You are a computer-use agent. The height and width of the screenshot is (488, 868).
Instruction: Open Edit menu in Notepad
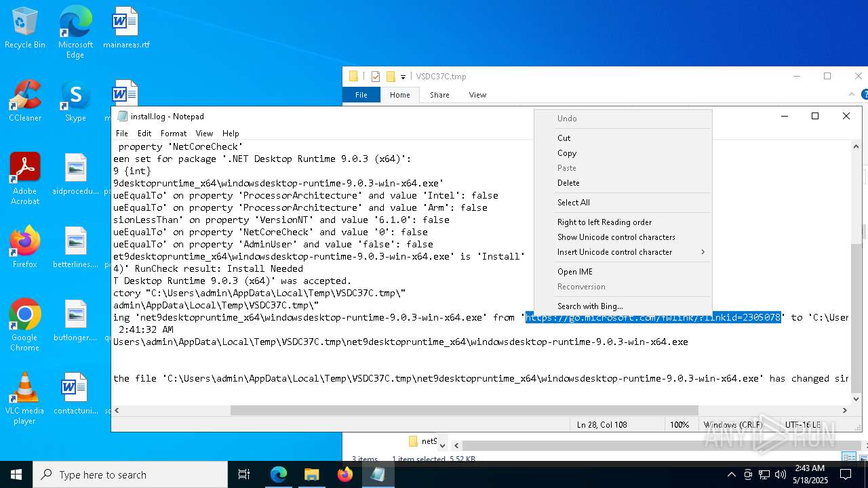(144, 134)
